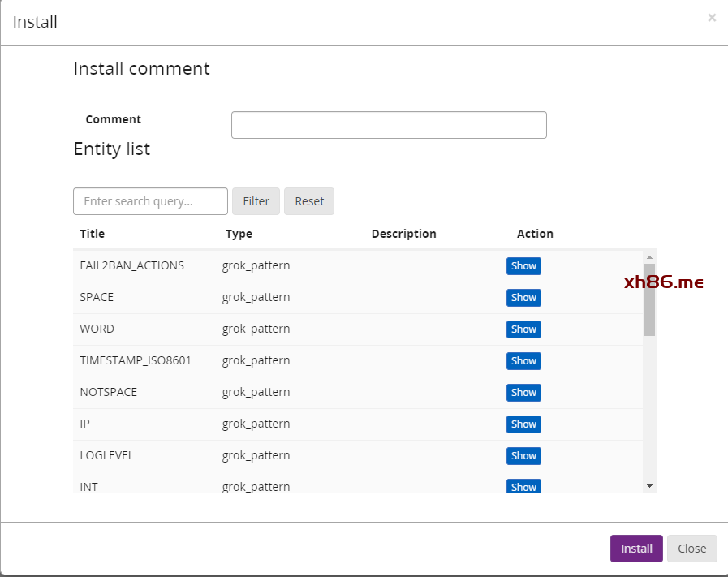Click scrollbar up arrow in entity list
728x577 pixels.
click(x=649, y=256)
